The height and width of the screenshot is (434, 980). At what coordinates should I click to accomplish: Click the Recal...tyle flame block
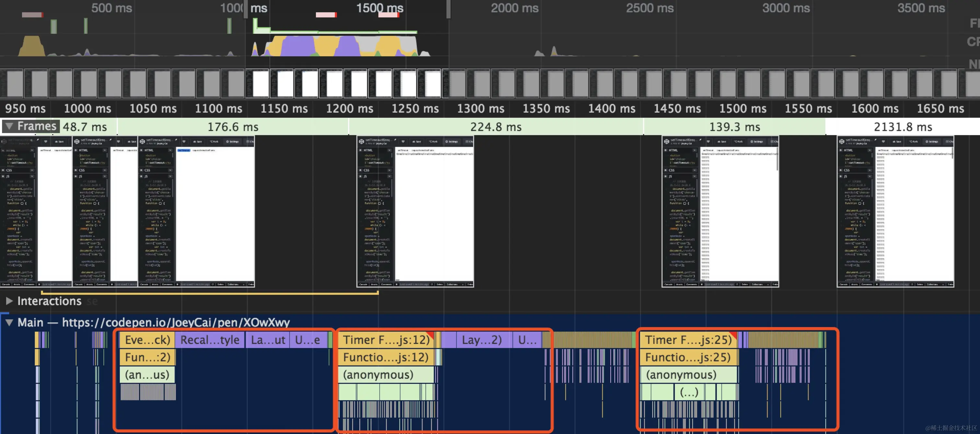tap(210, 340)
